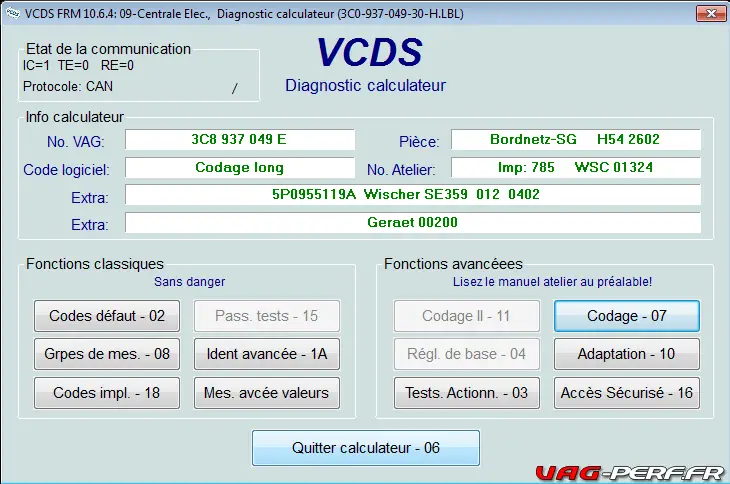Click the 'No. VAG:' label
730x484 pixels.
[x=75, y=141]
